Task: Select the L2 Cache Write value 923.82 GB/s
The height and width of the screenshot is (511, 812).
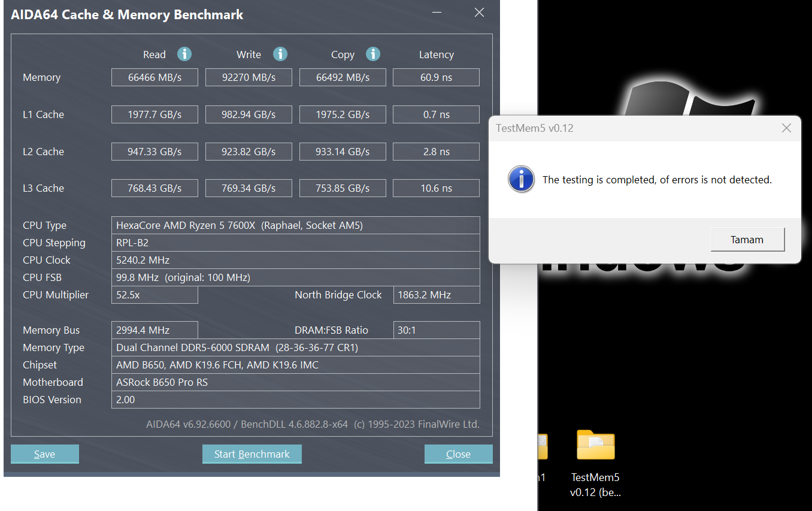Action: point(249,152)
